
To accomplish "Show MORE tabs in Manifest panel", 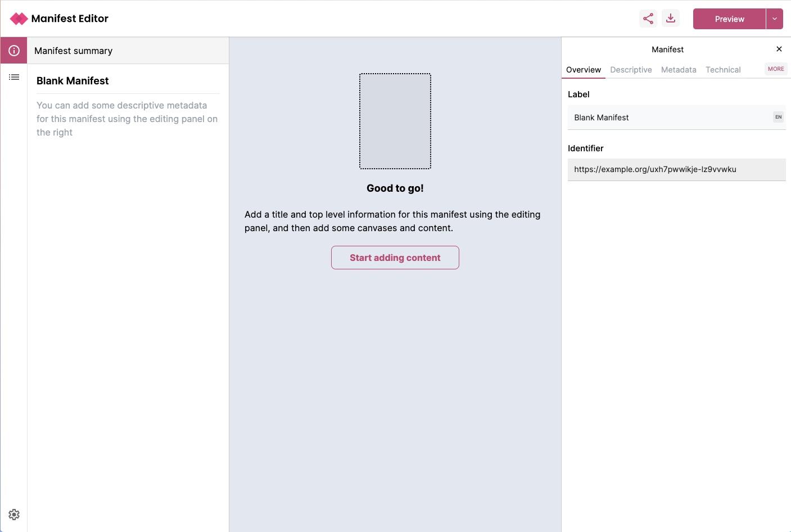I will pos(776,69).
